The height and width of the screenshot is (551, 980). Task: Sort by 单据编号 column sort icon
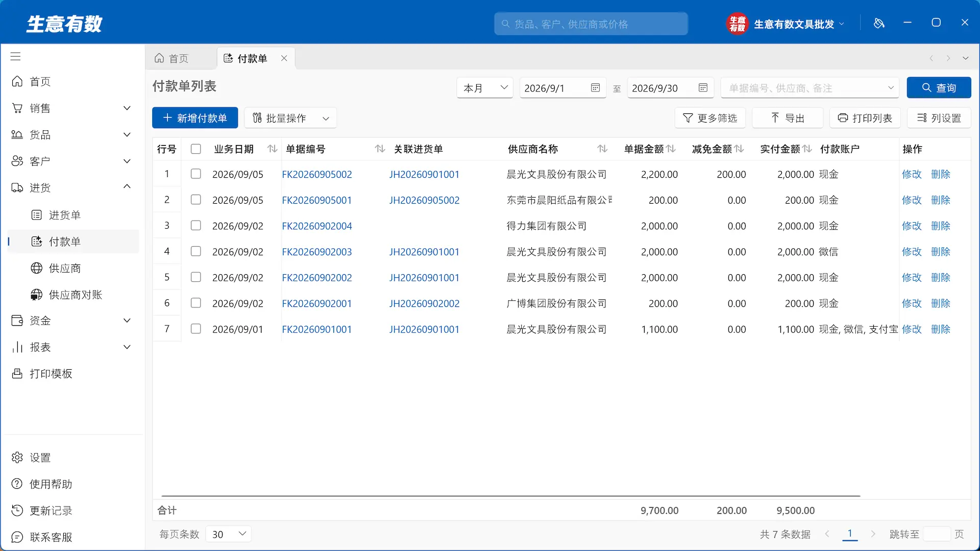[x=380, y=149]
